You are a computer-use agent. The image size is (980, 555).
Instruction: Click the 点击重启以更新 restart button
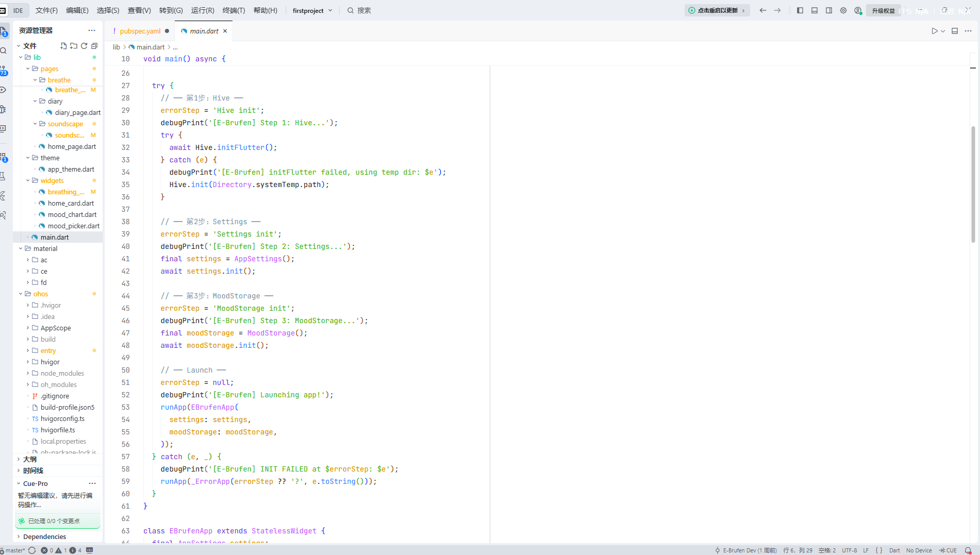point(717,10)
